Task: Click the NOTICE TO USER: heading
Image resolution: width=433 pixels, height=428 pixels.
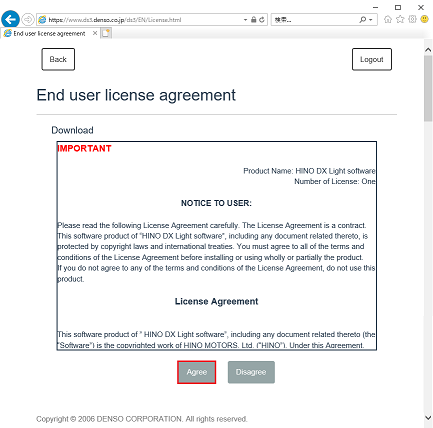Action: click(x=216, y=203)
